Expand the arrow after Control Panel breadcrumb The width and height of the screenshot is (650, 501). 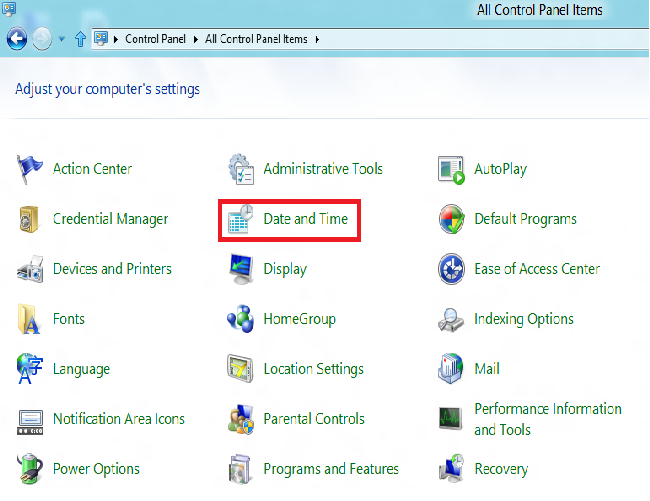coord(196,39)
